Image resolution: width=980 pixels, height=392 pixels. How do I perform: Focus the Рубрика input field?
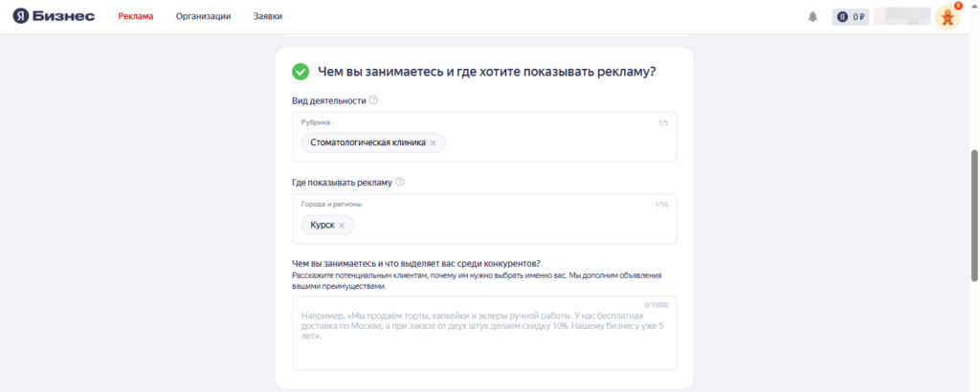coord(484,137)
